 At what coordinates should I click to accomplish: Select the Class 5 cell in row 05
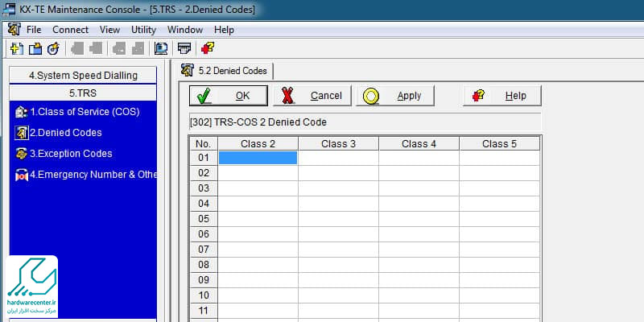pos(499,219)
